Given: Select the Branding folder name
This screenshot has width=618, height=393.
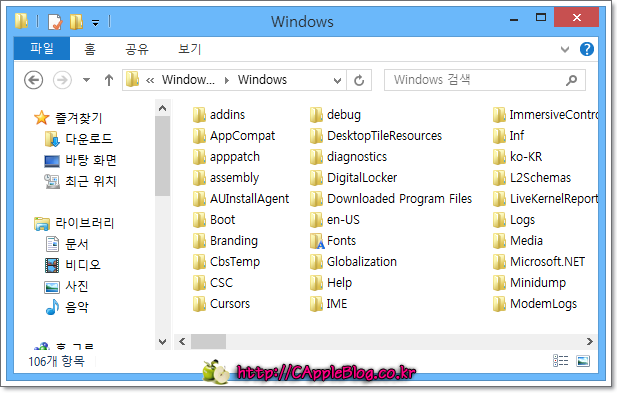Looking at the screenshot, I should pos(234,241).
